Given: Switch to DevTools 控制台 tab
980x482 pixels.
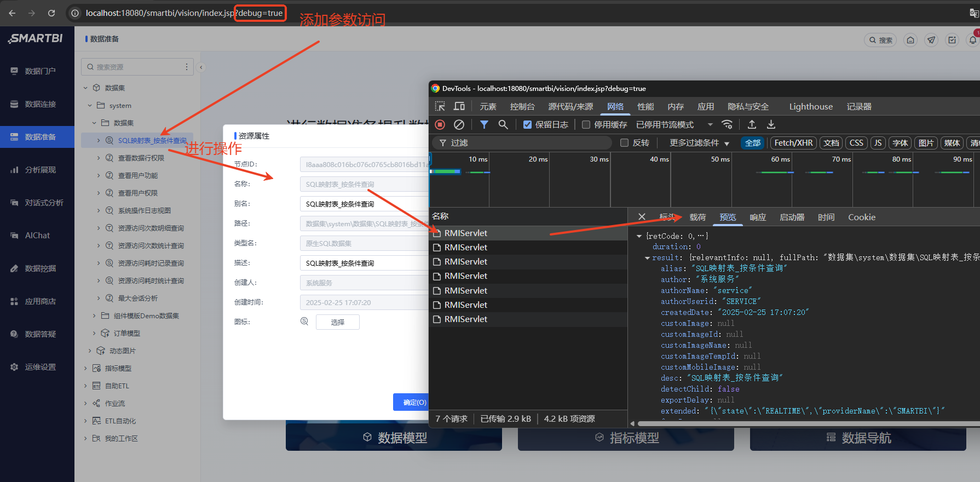Looking at the screenshot, I should coord(522,107).
